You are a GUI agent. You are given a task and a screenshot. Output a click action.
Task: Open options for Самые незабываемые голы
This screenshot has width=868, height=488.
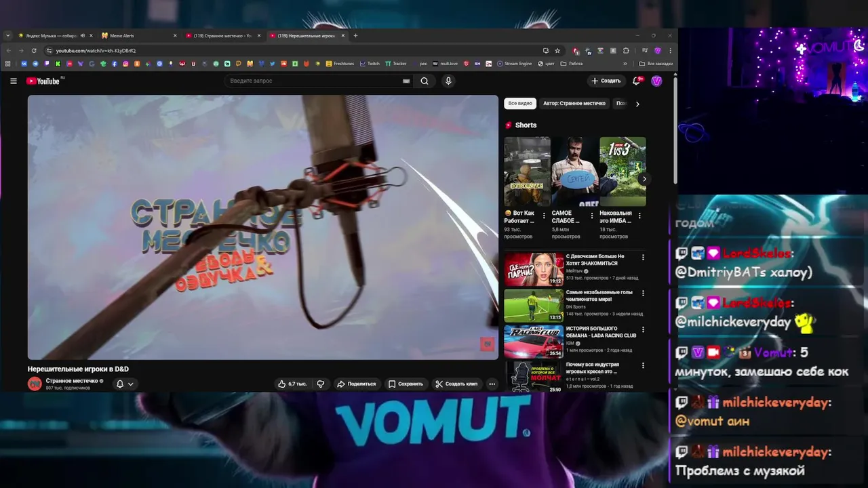tap(643, 293)
